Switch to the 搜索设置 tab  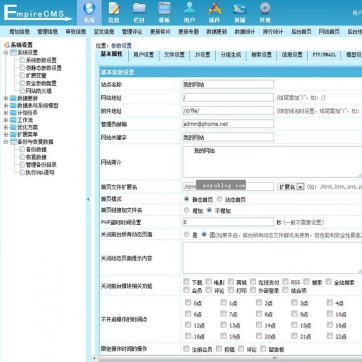pos(261,55)
